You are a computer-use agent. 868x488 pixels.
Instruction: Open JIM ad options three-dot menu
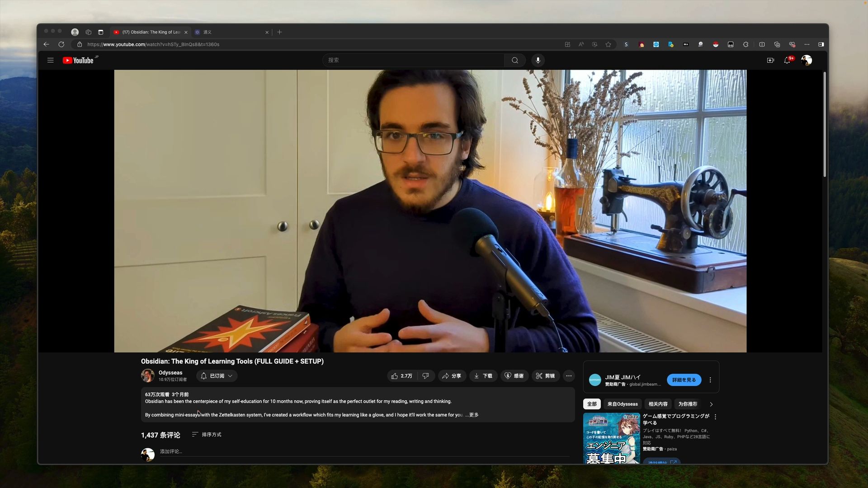(x=710, y=380)
